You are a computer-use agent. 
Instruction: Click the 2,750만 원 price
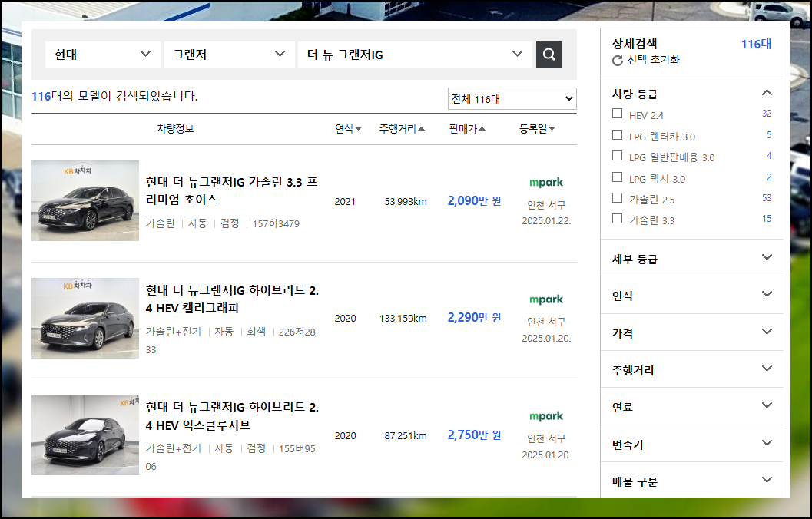coord(474,435)
